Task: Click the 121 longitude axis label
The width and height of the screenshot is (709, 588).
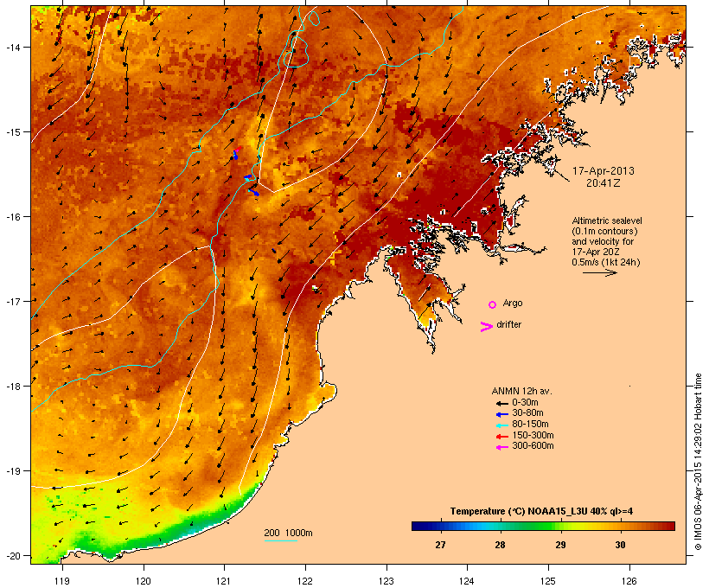Action: point(224,581)
